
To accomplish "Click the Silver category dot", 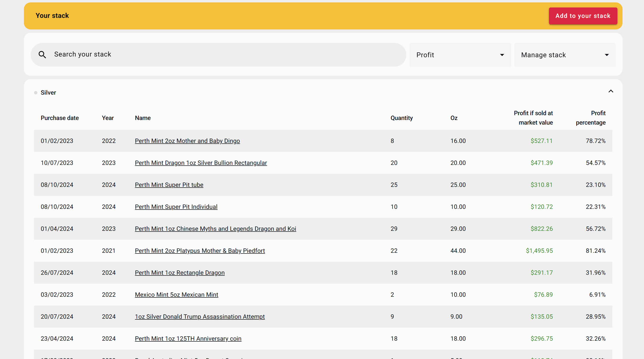I will click(36, 93).
